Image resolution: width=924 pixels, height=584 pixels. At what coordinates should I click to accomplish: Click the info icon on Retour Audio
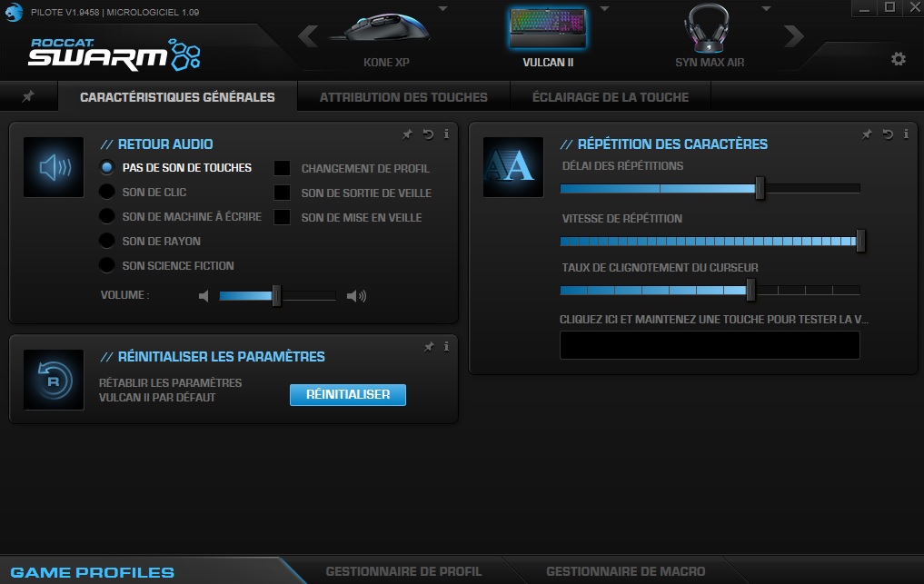click(445, 134)
